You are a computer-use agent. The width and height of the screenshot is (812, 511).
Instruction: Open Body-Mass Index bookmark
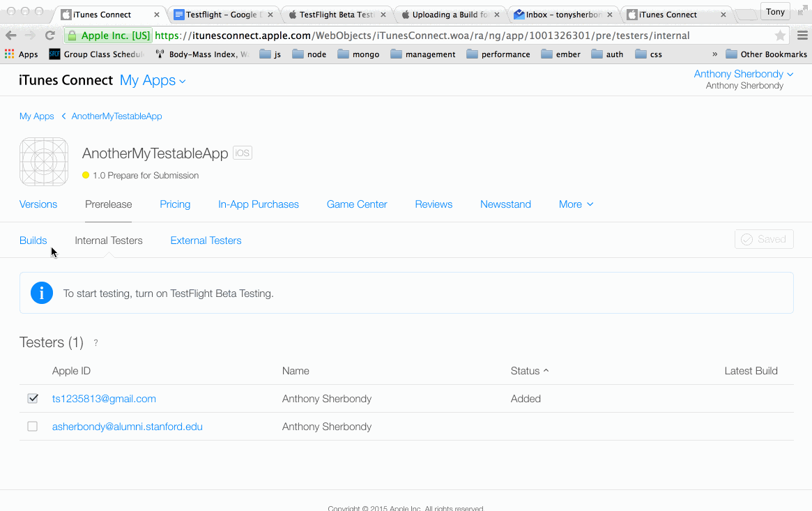click(202, 54)
